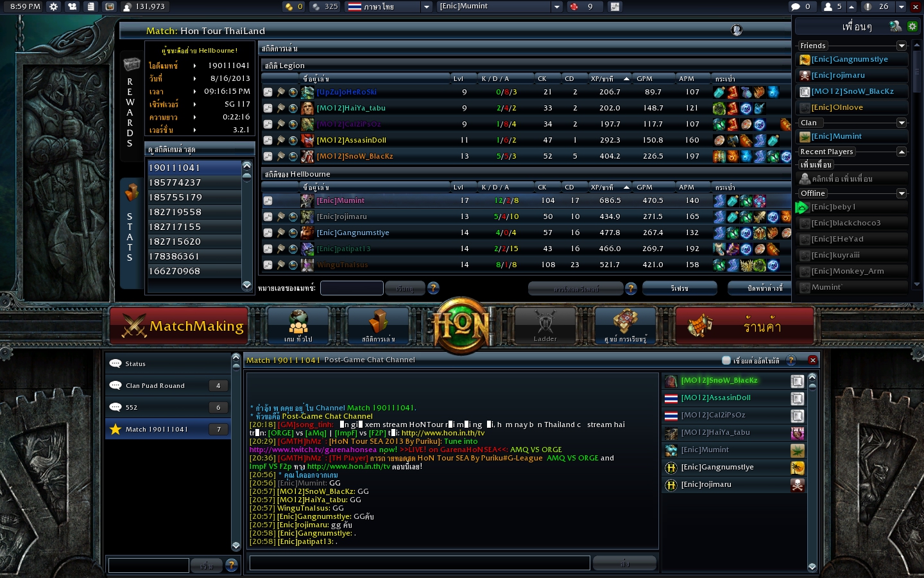The width and height of the screenshot is (924, 578).
Task: Expand the Recent Players section
Action: click(902, 152)
